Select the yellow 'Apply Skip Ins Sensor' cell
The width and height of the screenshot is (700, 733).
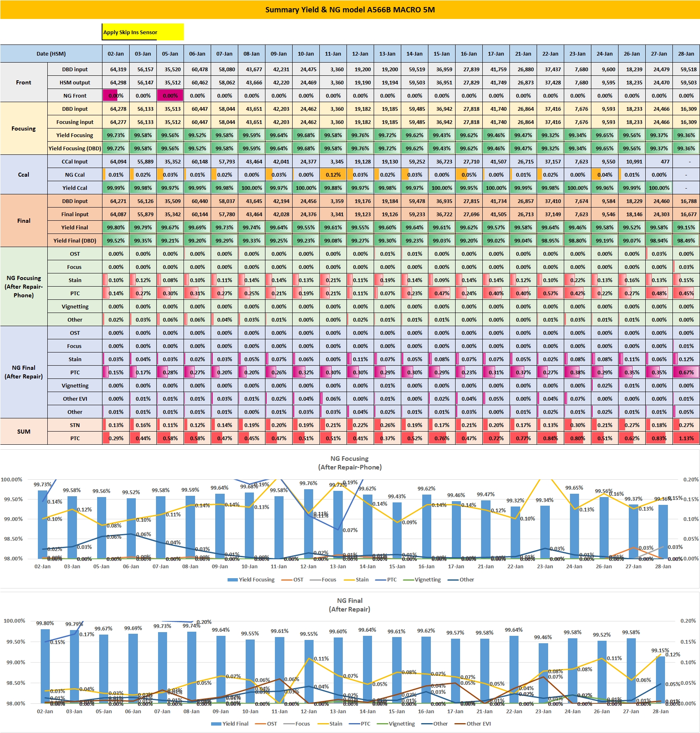coord(143,32)
